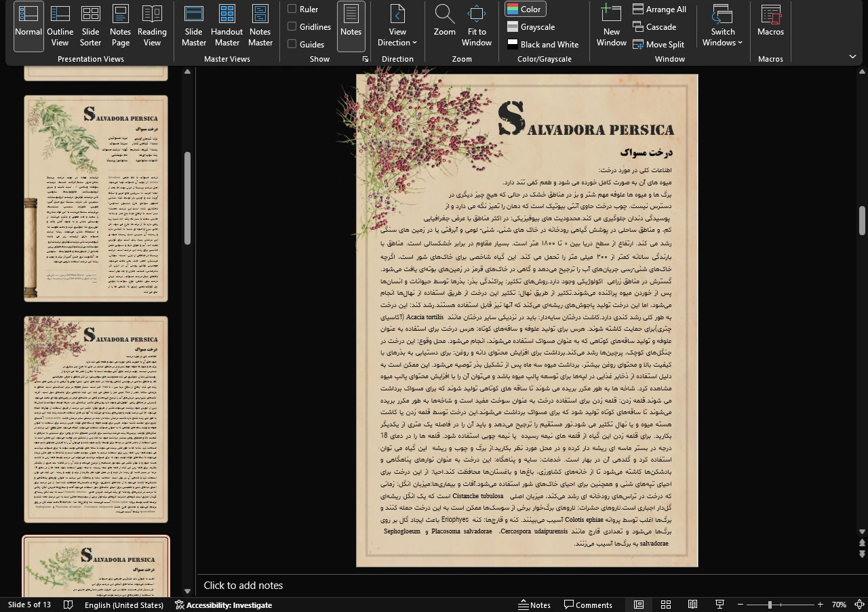Choose Black and White mode
This screenshot has width=868, height=612.
coord(542,45)
